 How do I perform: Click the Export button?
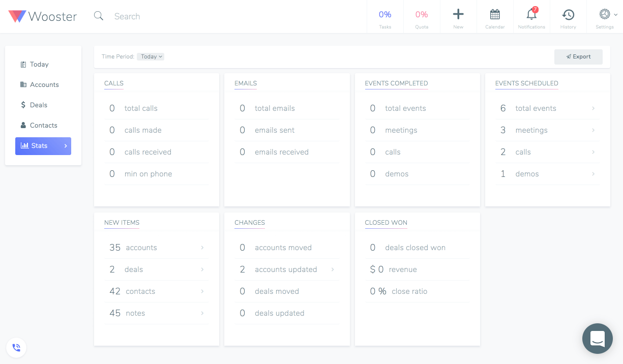[578, 57]
